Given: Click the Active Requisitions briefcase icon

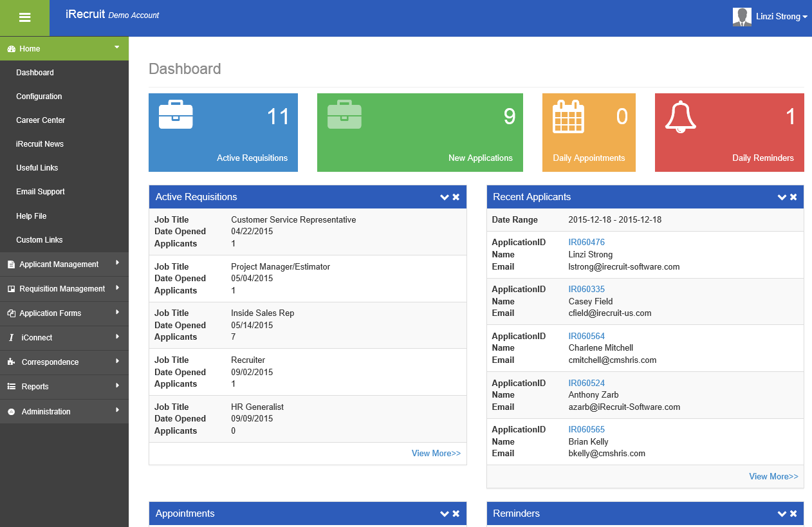Looking at the screenshot, I should pyautogui.click(x=176, y=115).
